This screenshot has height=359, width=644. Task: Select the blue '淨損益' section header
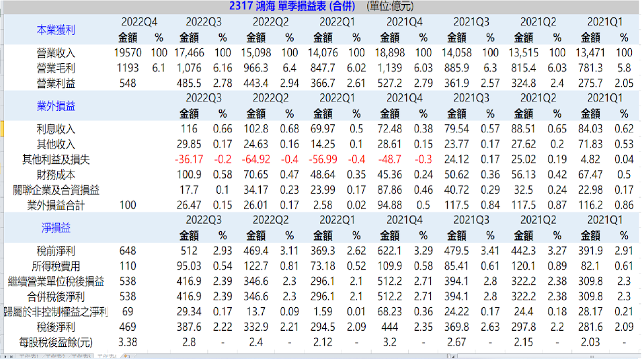(55, 227)
